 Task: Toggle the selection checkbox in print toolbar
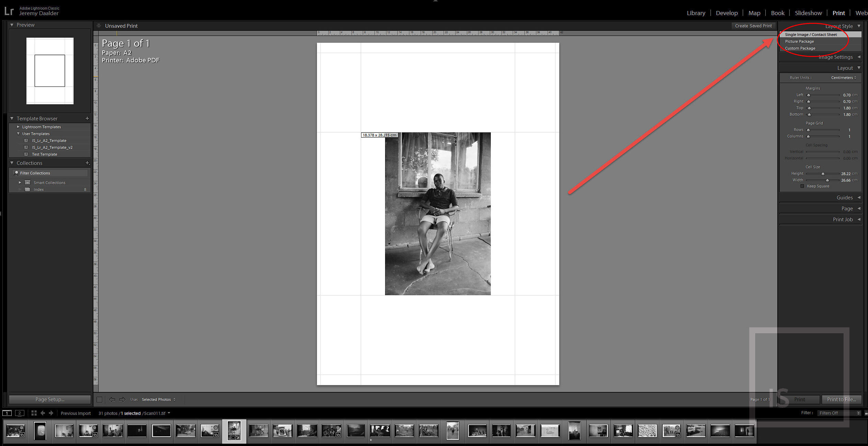coord(99,399)
